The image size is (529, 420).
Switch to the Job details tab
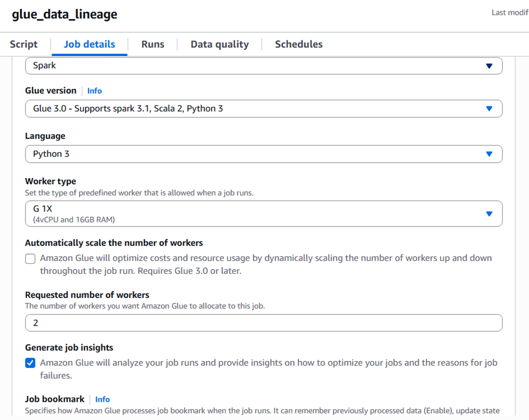click(x=89, y=44)
